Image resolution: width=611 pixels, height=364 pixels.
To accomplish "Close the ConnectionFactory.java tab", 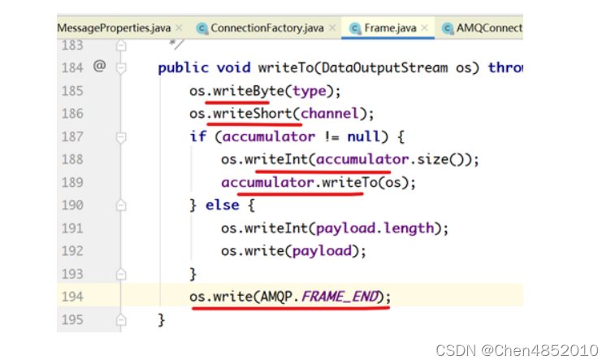I will (x=332, y=28).
